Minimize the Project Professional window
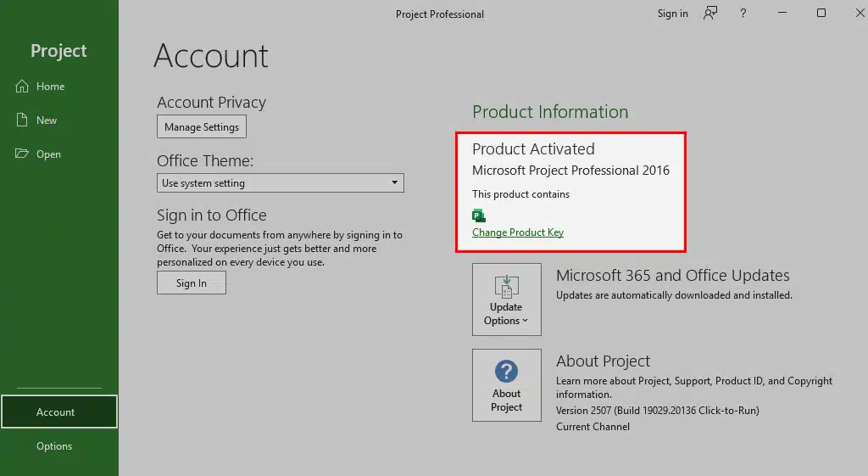The height and width of the screenshot is (476, 868). click(x=782, y=14)
